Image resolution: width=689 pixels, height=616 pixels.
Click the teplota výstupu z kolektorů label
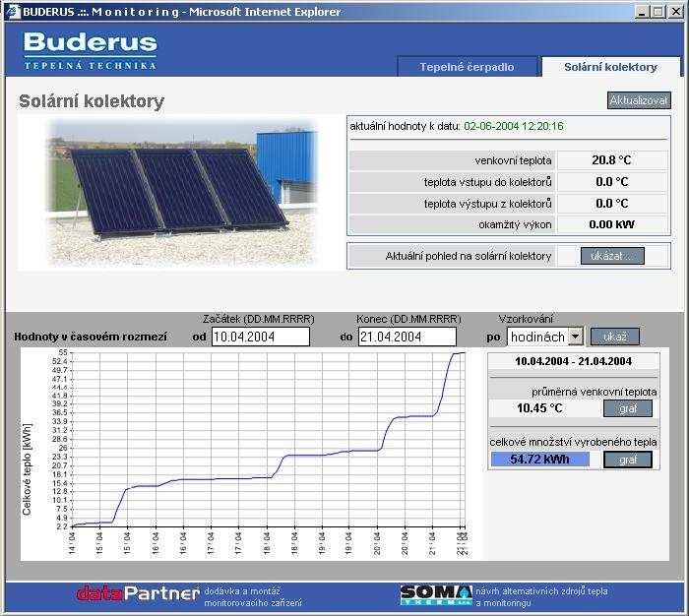488,204
